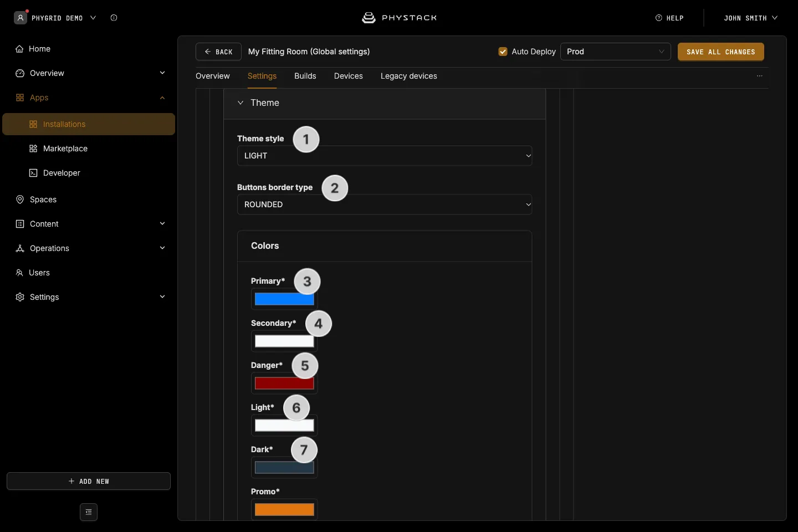The image size is (798, 532).
Task: Open the Secondary color swatch picker
Action: pos(284,341)
